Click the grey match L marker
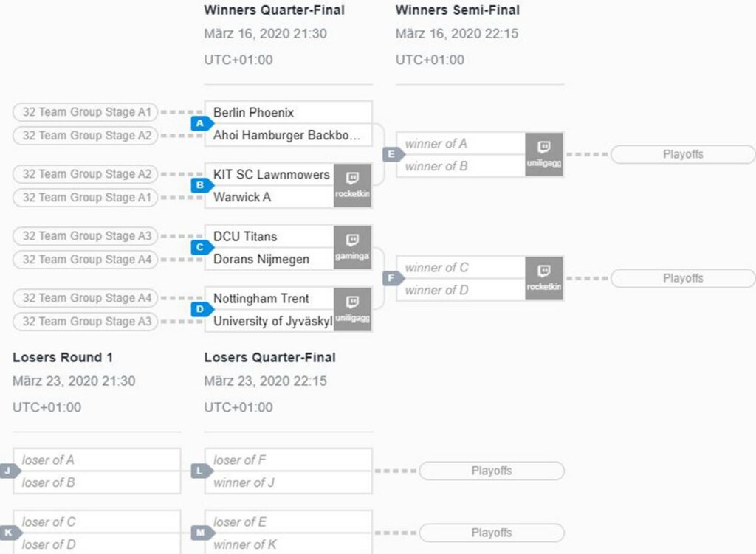This screenshot has height=554, width=756. (x=202, y=471)
